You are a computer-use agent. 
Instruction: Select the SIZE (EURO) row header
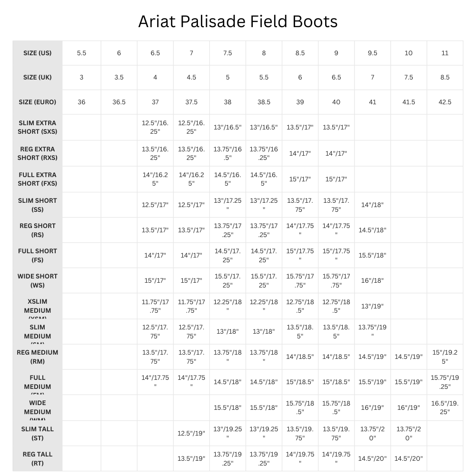click(37, 102)
